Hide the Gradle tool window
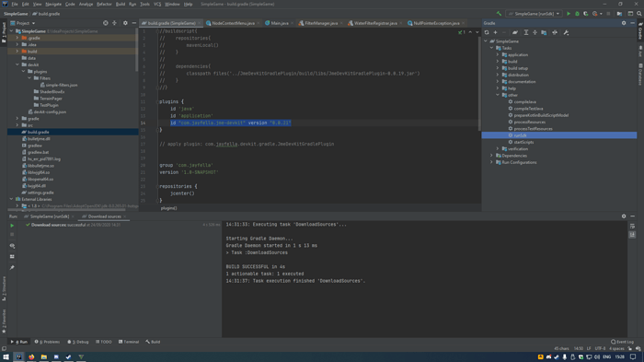 pos(633,23)
